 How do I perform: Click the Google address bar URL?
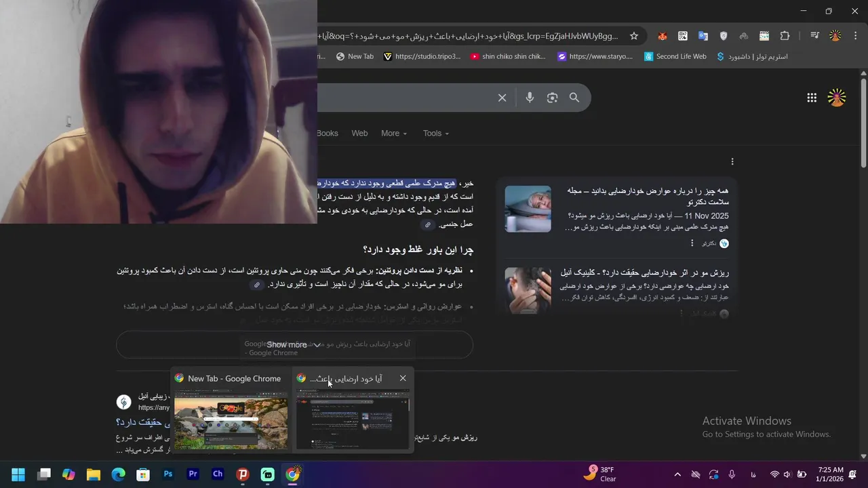pos(468,36)
